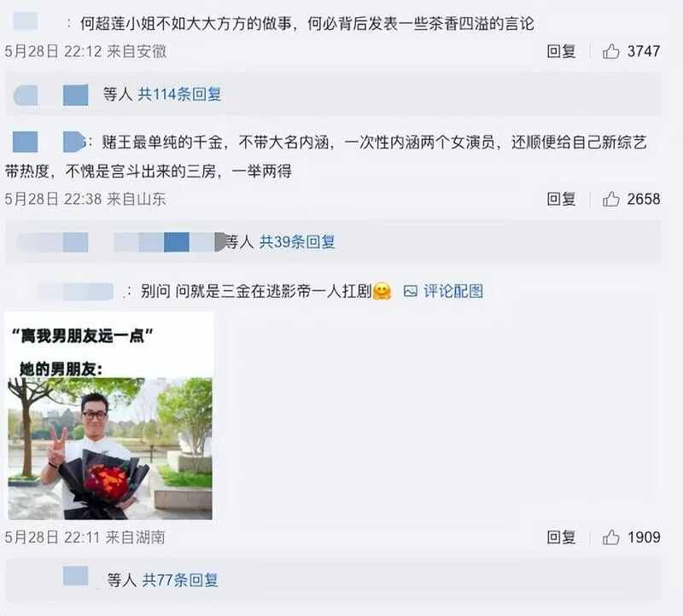Open the second commenter's blurred username
Image resolution: width=683 pixels, height=616 pixels.
48,142
